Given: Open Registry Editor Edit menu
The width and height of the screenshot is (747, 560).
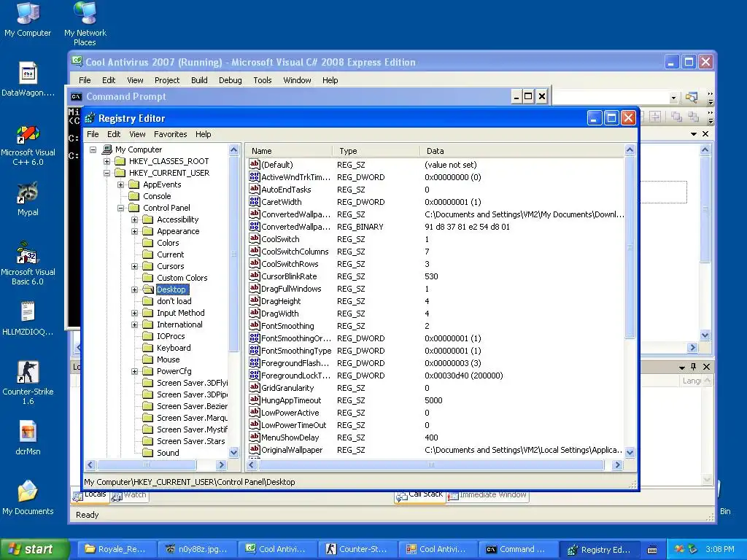Looking at the screenshot, I should (113, 134).
